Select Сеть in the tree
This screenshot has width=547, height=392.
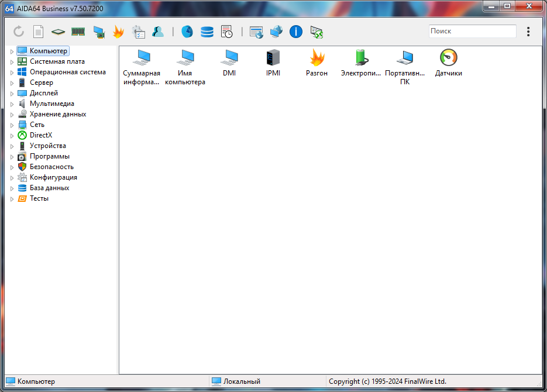tap(37, 125)
